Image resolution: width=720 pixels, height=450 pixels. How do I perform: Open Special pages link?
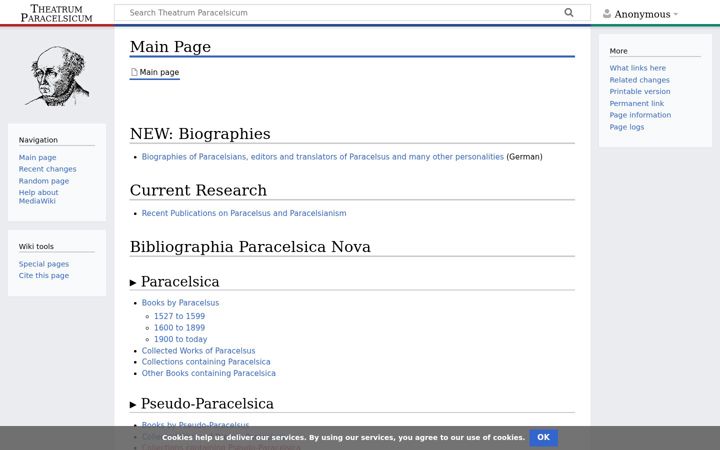pos(44,264)
